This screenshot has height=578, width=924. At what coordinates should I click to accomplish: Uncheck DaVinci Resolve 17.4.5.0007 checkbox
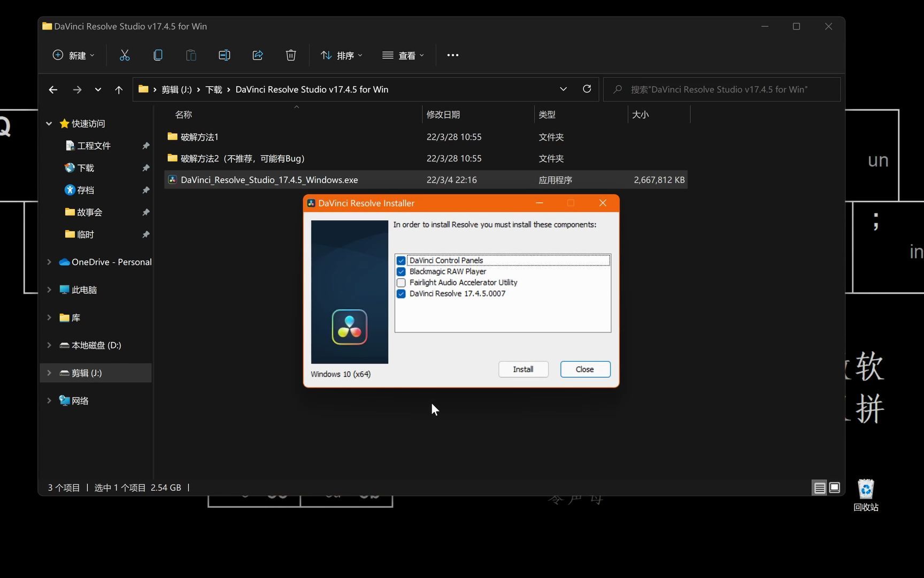401,294
